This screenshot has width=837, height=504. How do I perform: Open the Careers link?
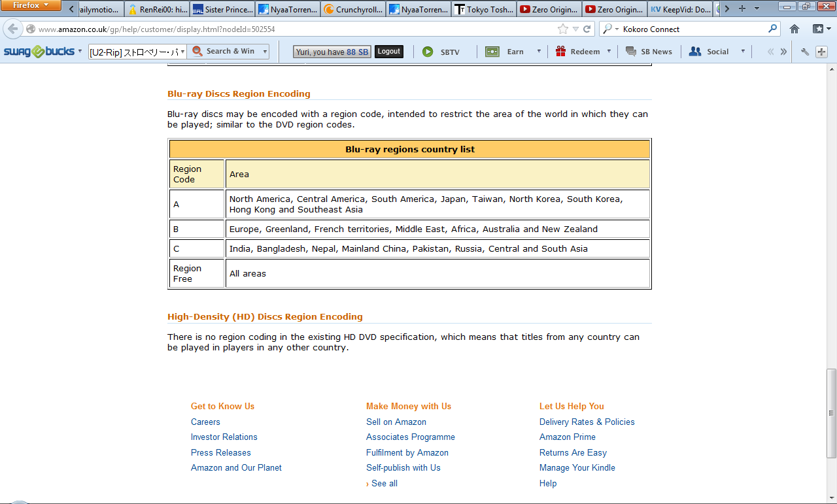[x=205, y=422]
